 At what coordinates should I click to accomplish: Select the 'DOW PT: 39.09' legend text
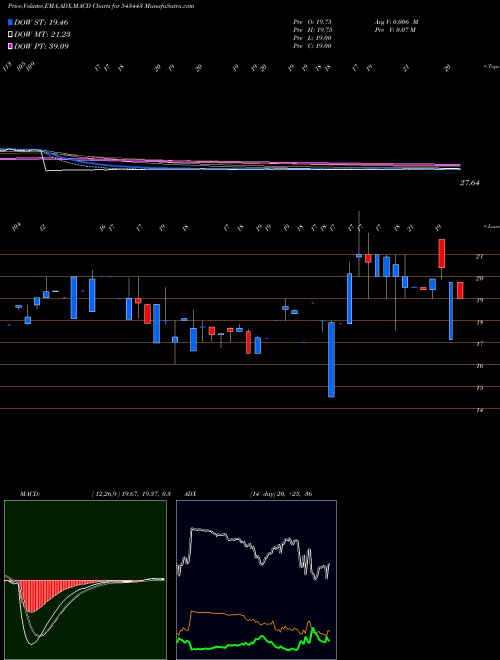coord(41,46)
